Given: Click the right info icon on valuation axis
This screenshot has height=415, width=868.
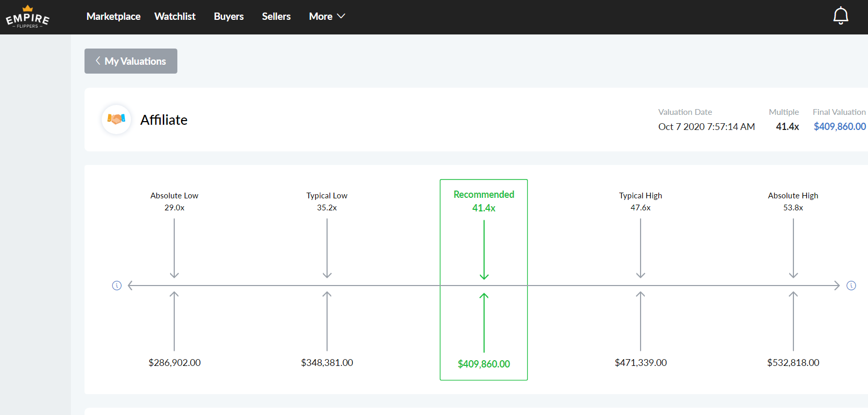Looking at the screenshot, I should (851, 286).
